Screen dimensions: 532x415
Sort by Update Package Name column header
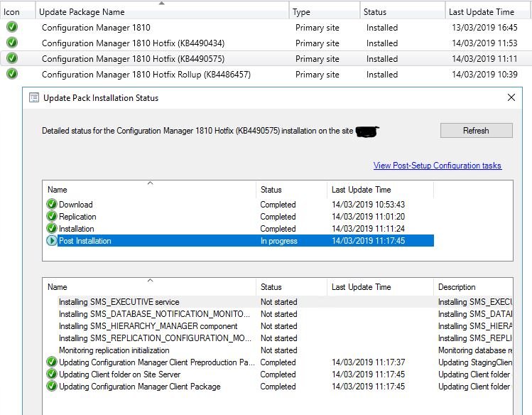tap(162, 12)
